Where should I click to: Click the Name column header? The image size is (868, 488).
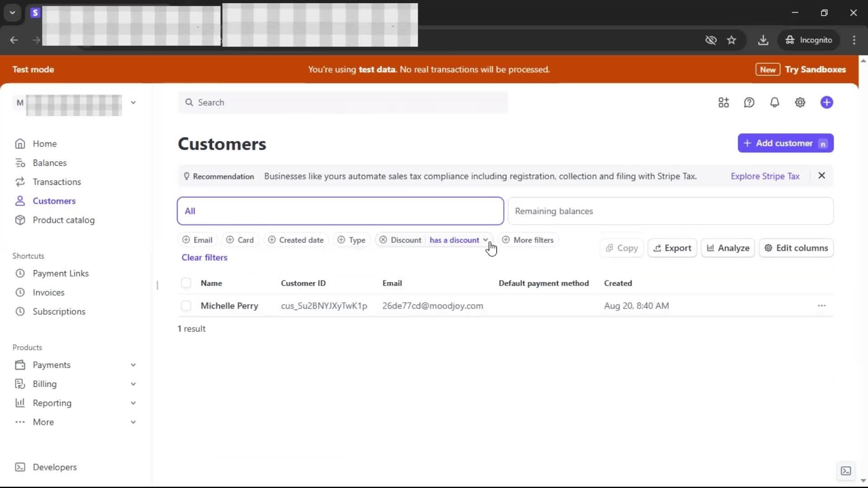(211, 283)
